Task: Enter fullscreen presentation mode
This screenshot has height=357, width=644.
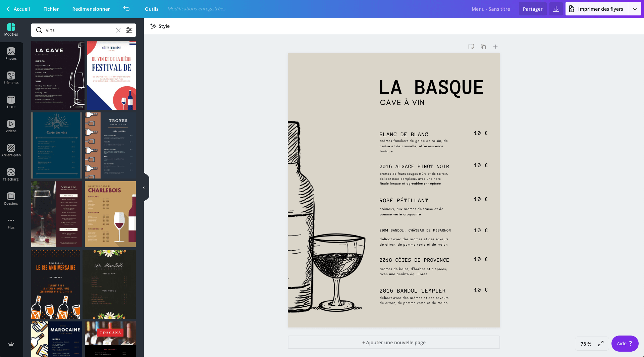Action: pos(601,344)
